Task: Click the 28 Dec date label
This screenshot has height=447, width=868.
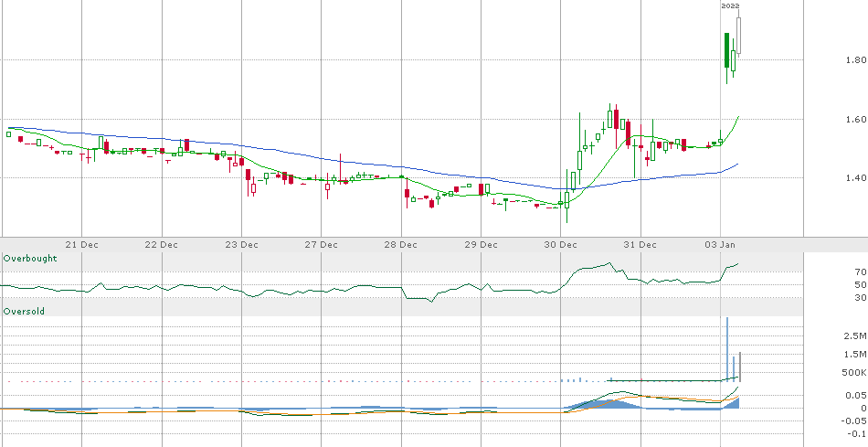Action: click(x=401, y=244)
